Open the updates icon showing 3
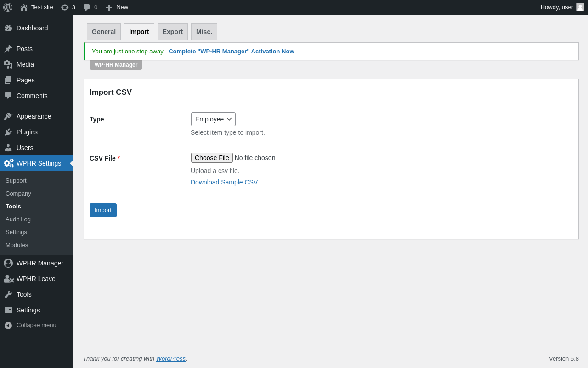The height and width of the screenshot is (368, 588). 65,7
